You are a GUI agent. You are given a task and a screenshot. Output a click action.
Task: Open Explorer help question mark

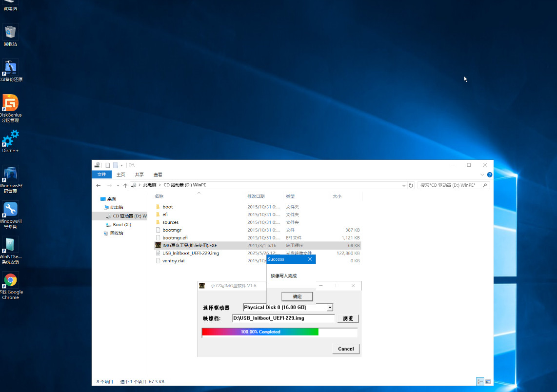point(490,175)
